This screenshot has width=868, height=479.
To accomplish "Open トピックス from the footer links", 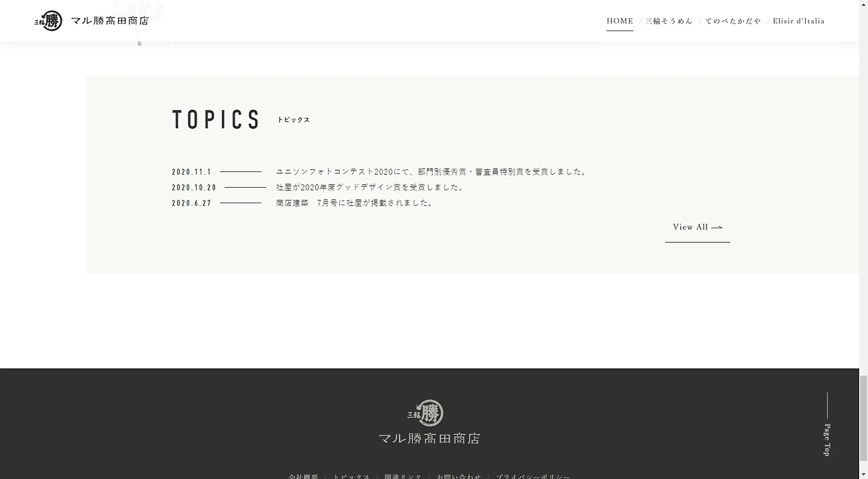I will coord(351,476).
